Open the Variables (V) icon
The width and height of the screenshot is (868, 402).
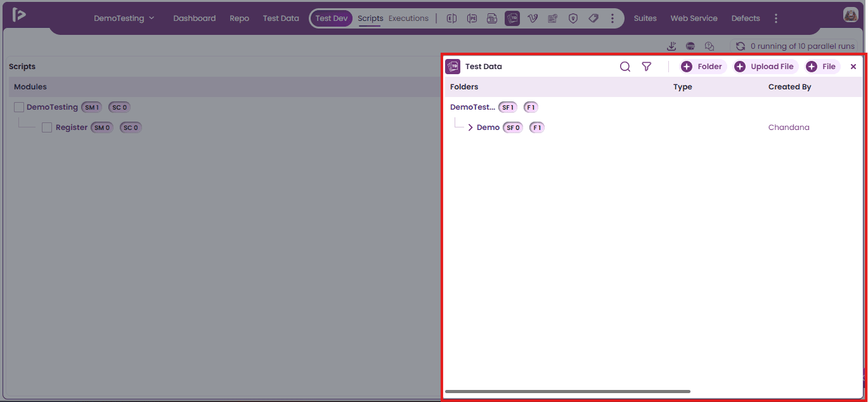[x=533, y=18]
